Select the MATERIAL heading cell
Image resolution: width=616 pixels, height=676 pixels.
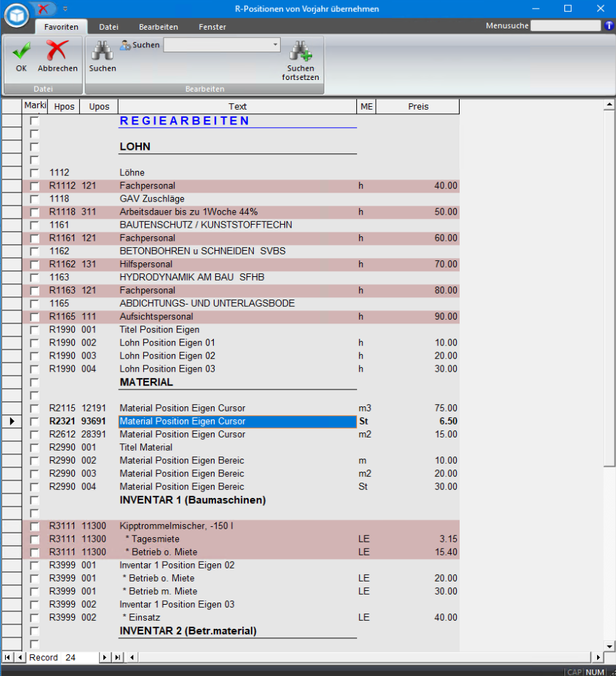click(237, 382)
